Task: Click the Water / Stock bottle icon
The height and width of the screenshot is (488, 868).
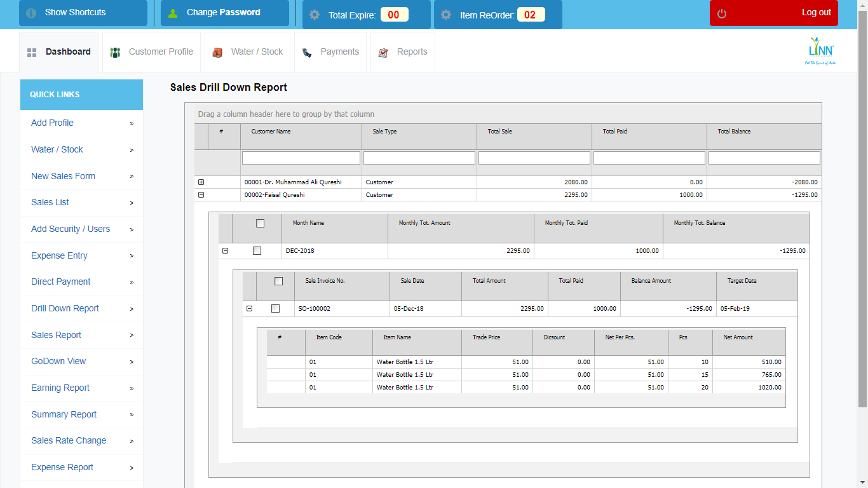Action: click(x=217, y=52)
